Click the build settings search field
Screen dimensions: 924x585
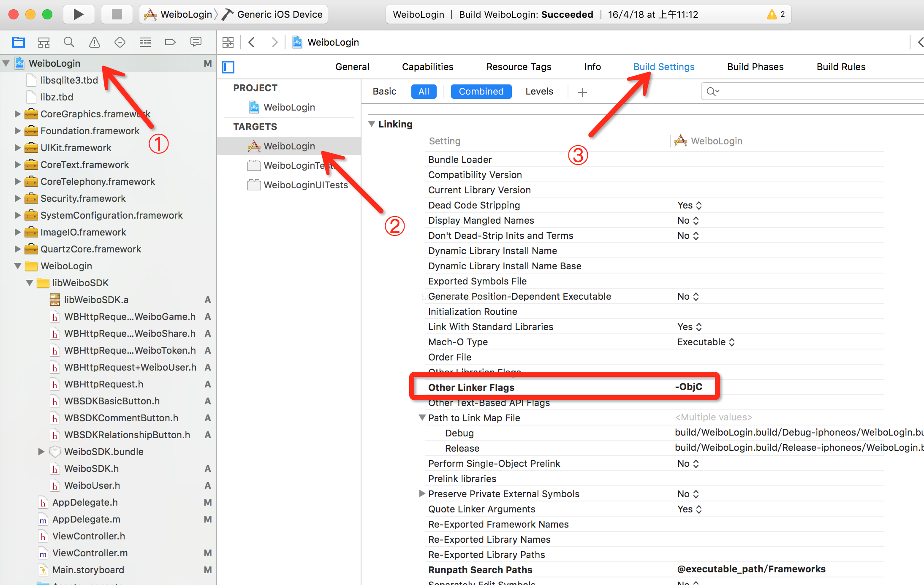813,91
